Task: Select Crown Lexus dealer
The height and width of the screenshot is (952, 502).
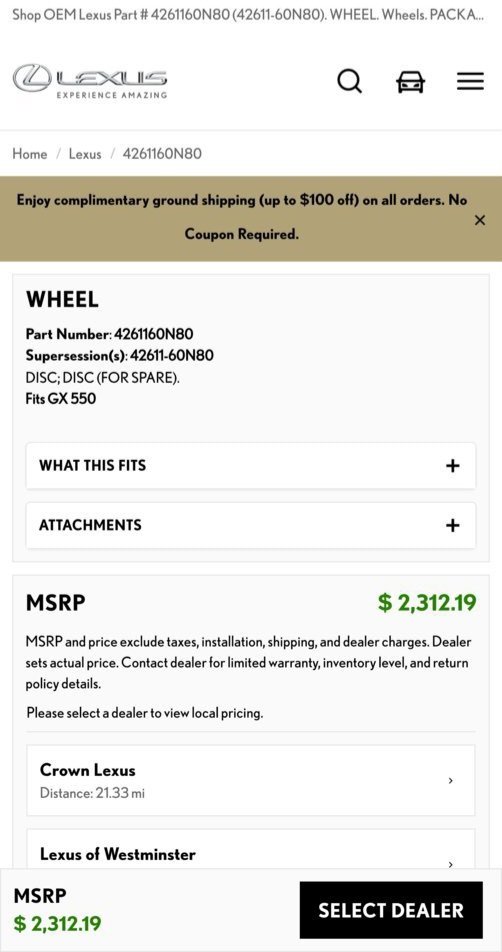Action: [251, 780]
